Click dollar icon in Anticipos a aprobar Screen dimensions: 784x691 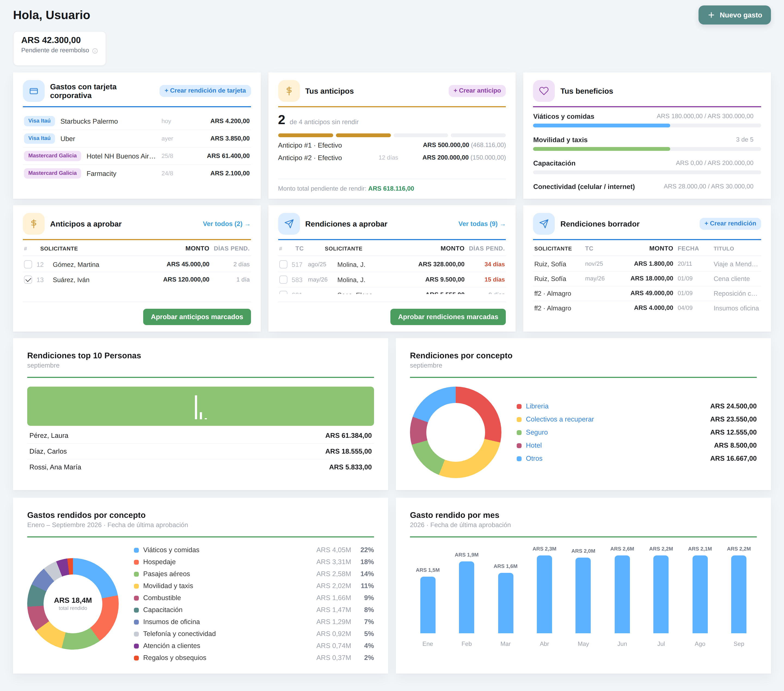click(x=34, y=224)
